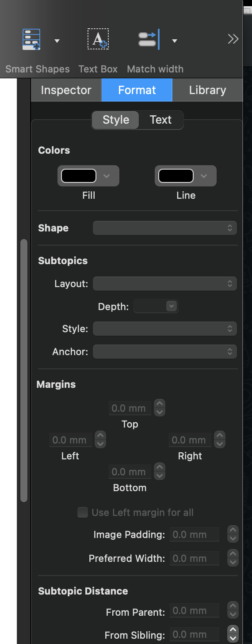The image size is (252, 644).
Task: Open the Subtopics Layout popup menu
Action: tap(165, 284)
